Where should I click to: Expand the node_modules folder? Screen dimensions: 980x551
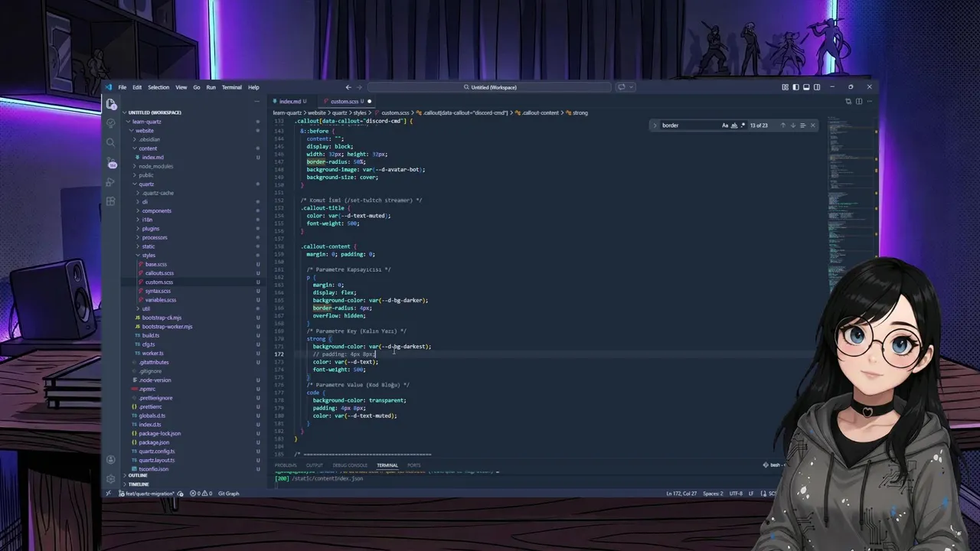pos(155,166)
